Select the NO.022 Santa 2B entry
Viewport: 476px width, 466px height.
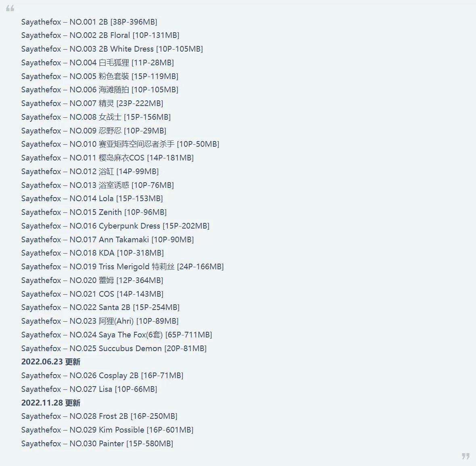pos(100,307)
